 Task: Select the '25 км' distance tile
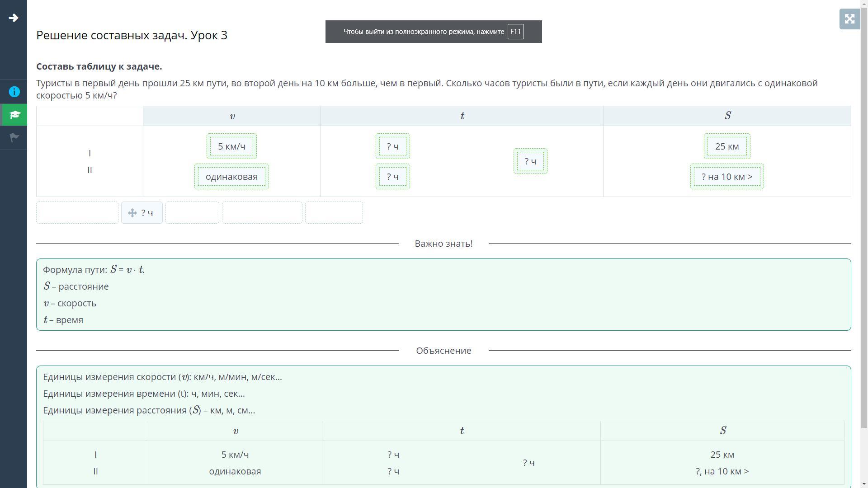(727, 146)
